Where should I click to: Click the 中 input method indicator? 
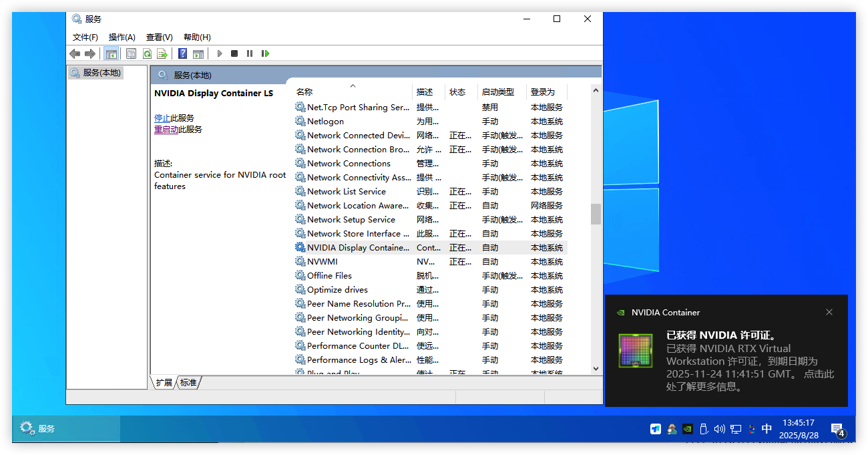pos(767,429)
